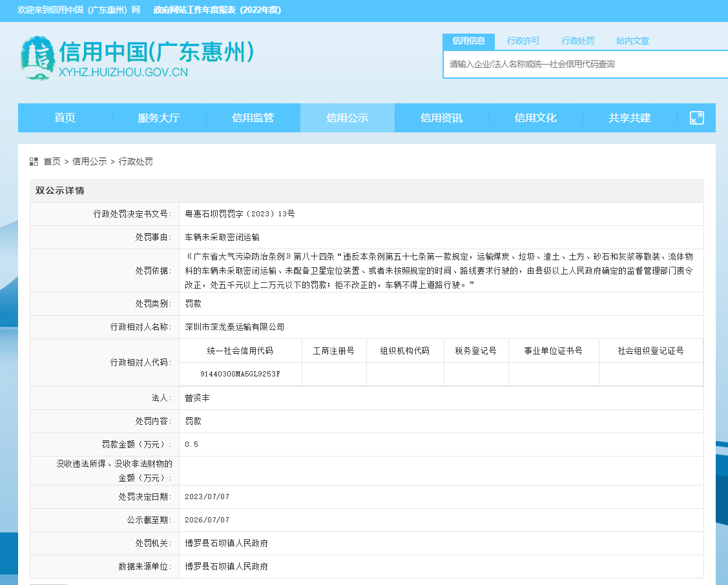728x585 pixels.
Task: Click decision date 2023/07/07
Action: pos(207,497)
